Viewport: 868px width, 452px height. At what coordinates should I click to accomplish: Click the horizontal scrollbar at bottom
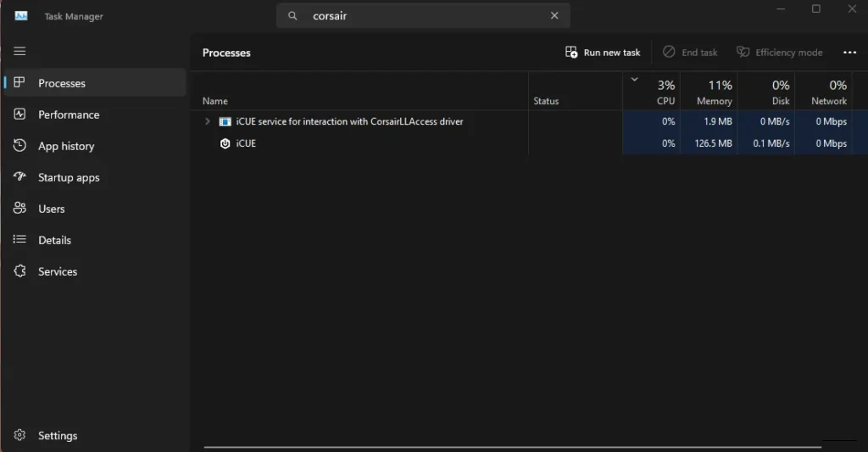coord(513,447)
